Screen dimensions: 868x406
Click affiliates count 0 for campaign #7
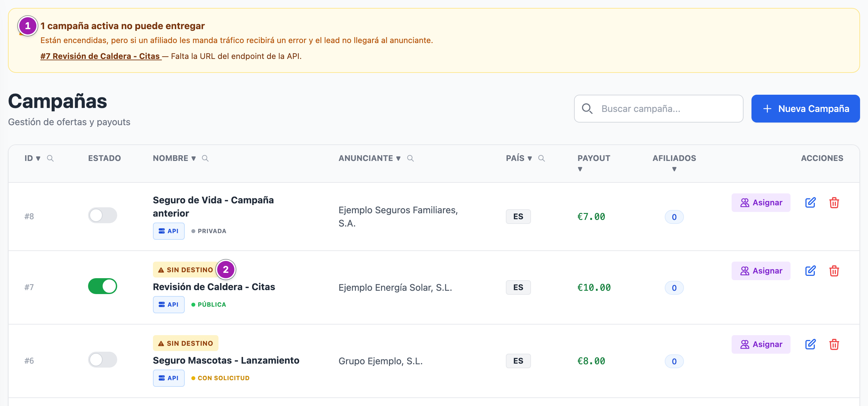(x=674, y=288)
